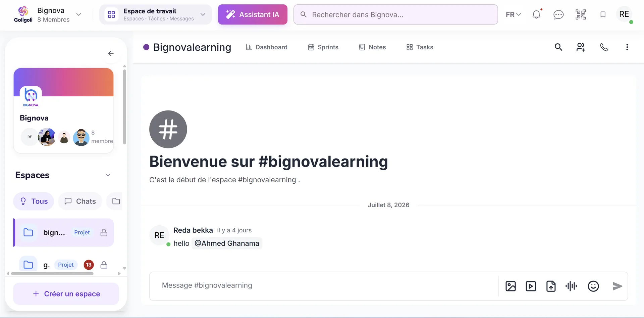Click the RE member avatar in Bignova card
This screenshot has height=318, width=644.
(30, 137)
